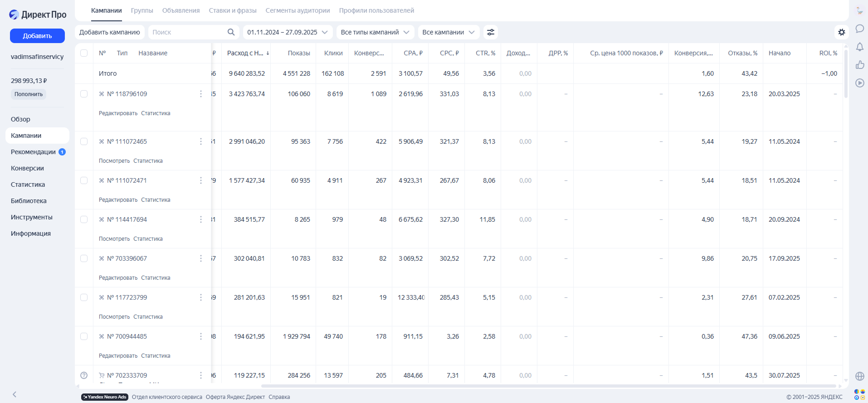868x403 pixels.
Task: Click the Оферта Яндекс Директ footer link
Action: point(235,397)
